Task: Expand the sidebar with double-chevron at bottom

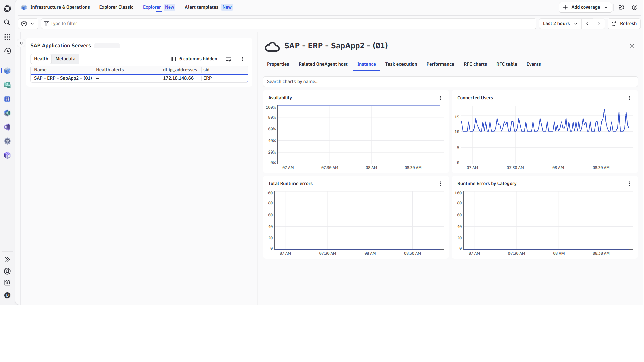Action: click(x=7, y=260)
